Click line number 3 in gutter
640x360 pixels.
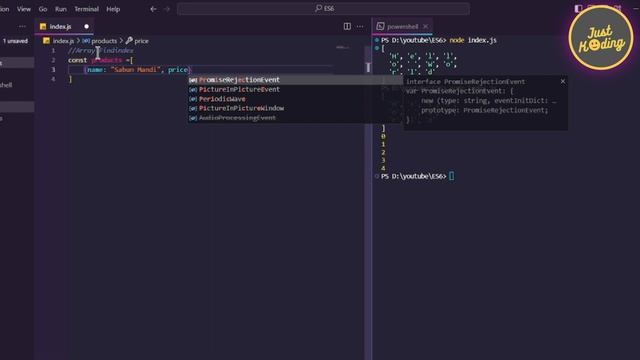pyautogui.click(x=53, y=70)
